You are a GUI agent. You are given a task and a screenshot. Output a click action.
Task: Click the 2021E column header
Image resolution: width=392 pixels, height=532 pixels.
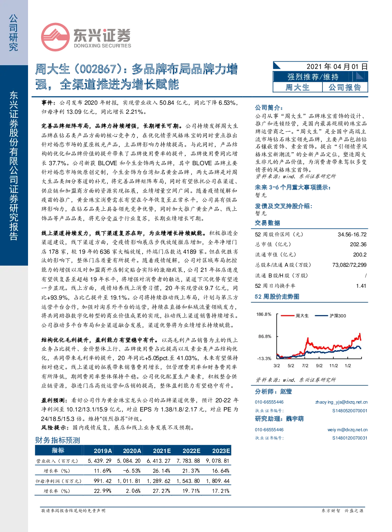pos(162,451)
